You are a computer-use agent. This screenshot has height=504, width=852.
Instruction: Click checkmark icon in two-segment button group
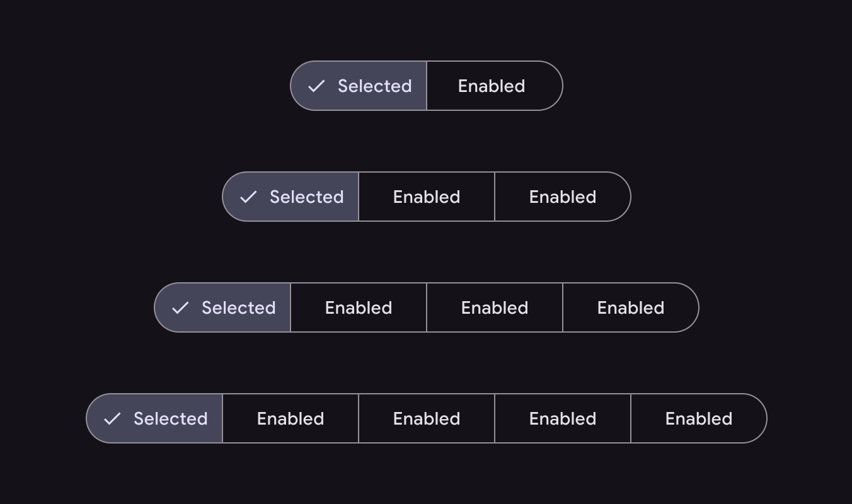[316, 86]
